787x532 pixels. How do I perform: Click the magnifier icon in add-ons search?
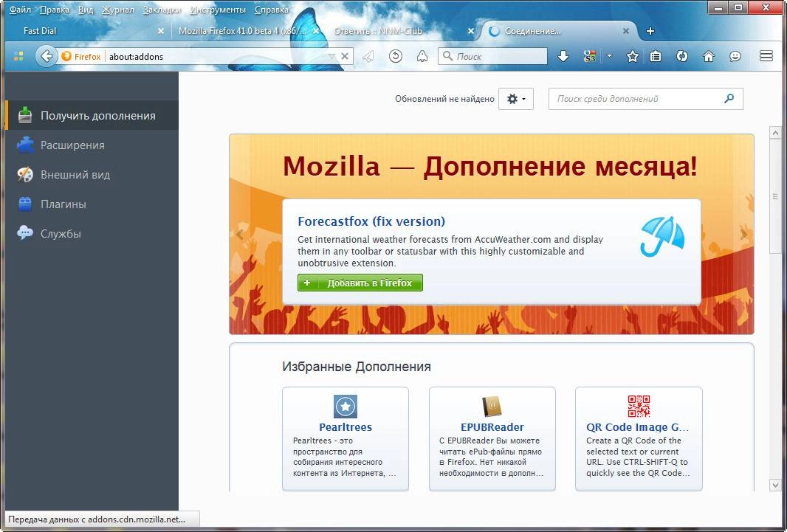point(729,98)
